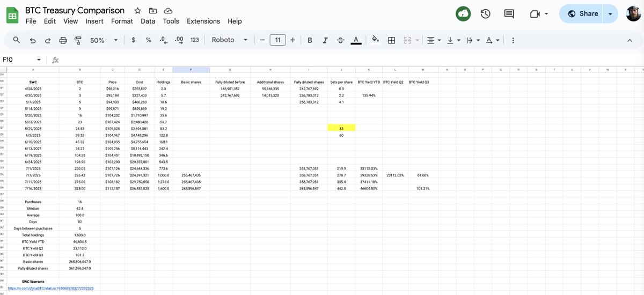Format as currency with dollar icon
The width and height of the screenshot is (644, 295).
pyautogui.click(x=133, y=40)
